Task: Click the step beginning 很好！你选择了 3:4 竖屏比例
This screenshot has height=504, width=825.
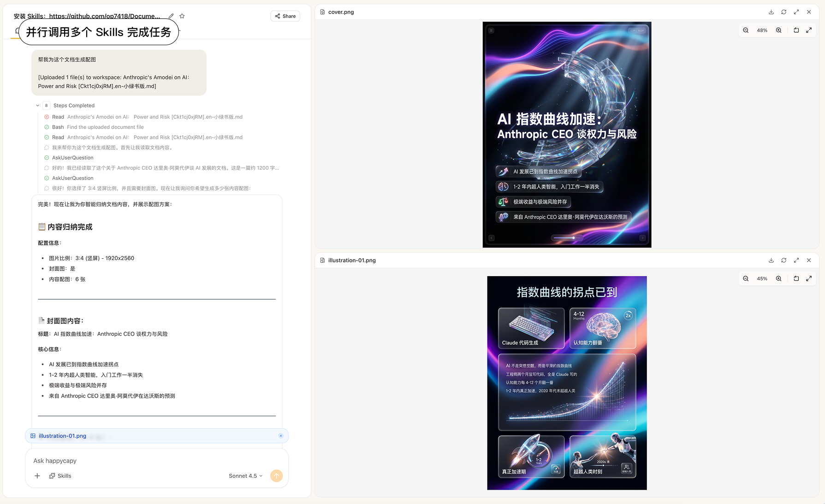Action: point(148,188)
